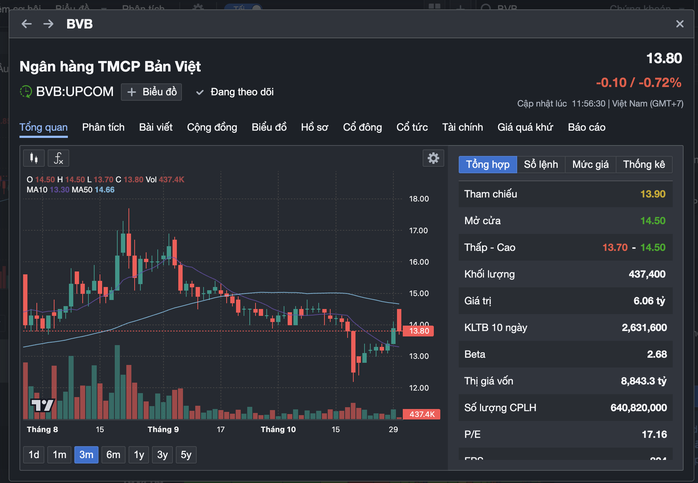Viewport: 698px width, 483px height.
Task: Switch to Thống kê panel tab
Action: point(644,164)
